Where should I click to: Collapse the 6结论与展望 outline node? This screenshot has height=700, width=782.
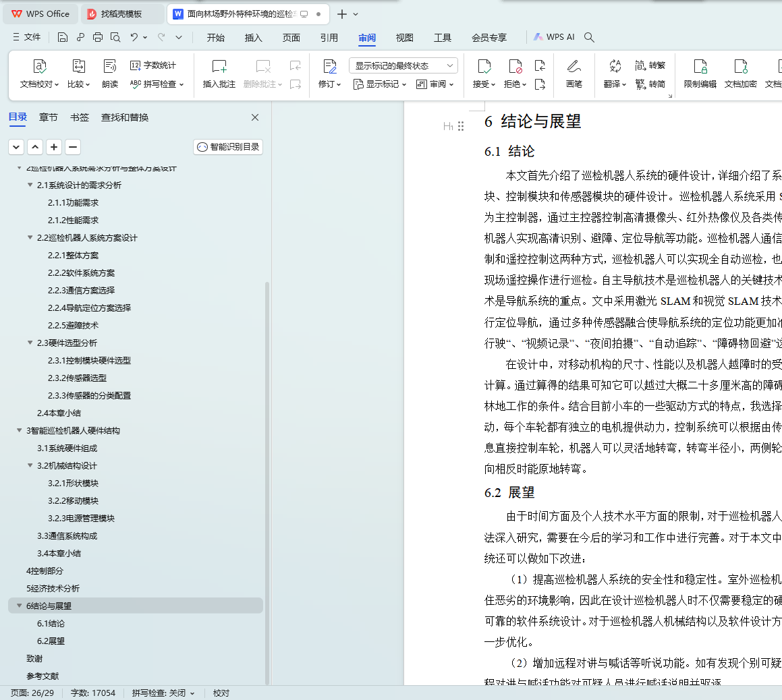pyautogui.click(x=20, y=606)
